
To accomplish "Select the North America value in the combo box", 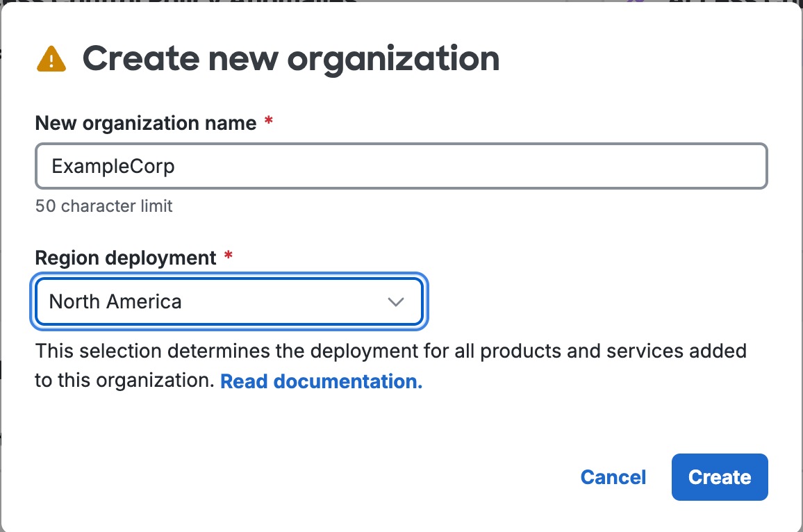I will tap(115, 301).
